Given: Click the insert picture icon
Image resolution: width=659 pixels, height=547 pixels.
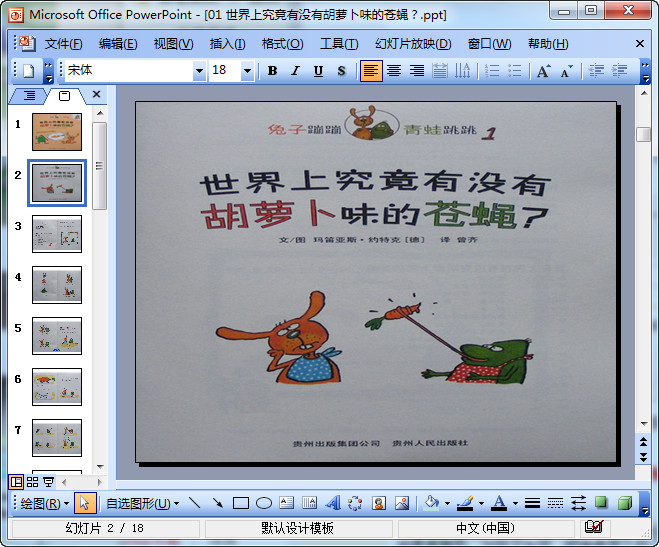Looking at the screenshot, I should click(x=402, y=503).
